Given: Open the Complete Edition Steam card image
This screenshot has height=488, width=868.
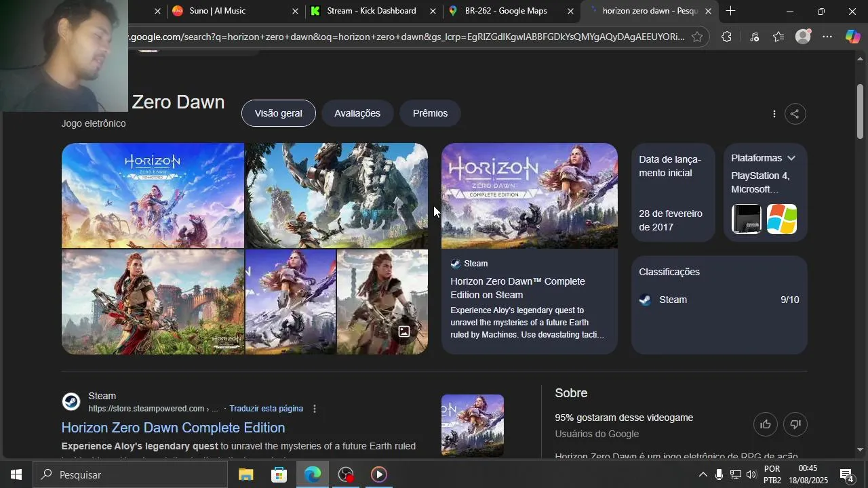Looking at the screenshot, I should tap(530, 195).
